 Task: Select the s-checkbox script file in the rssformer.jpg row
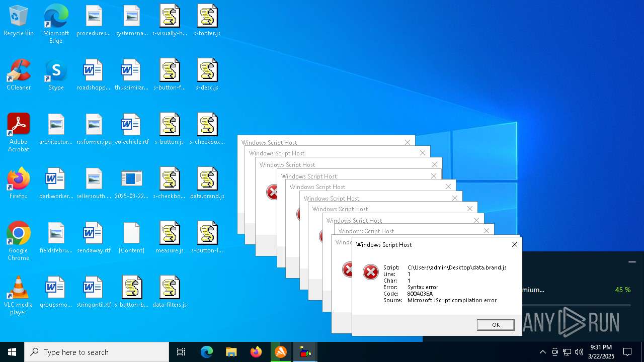tap(207, 129)
